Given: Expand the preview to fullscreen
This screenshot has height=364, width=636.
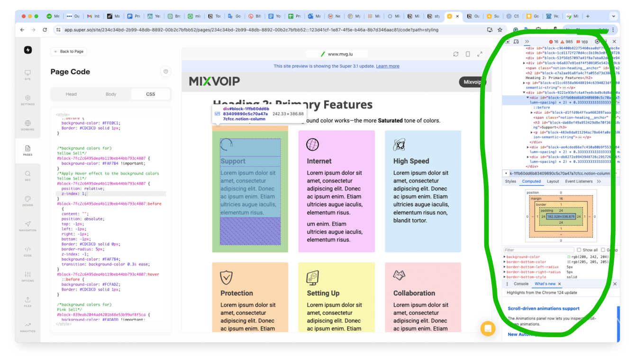Looking at the screenshot, I should tap(480, 54).
